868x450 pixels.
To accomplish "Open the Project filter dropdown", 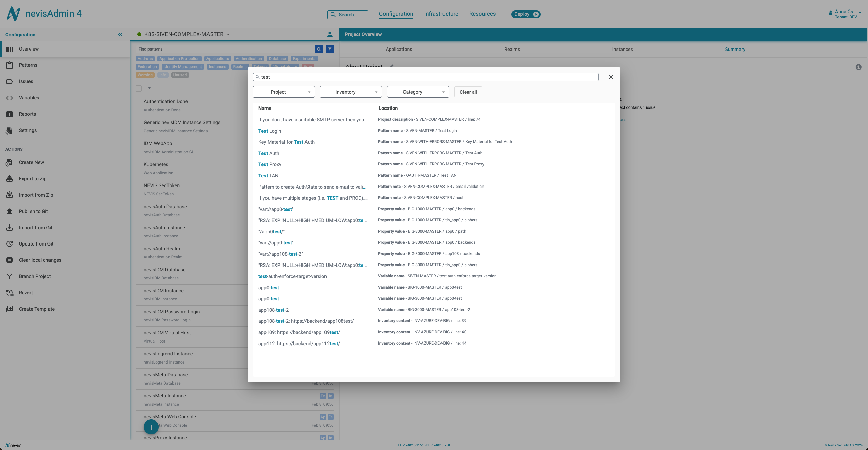I will click(x=284, y=92).
